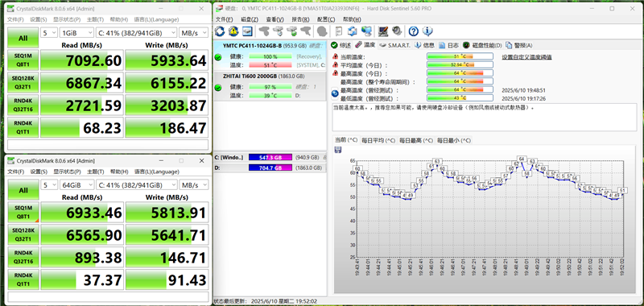Run SEQ128K Q32T1 test in top CrystalDiskMark
The height and width of the screenshot is (306, 644).
click(23, 83)
